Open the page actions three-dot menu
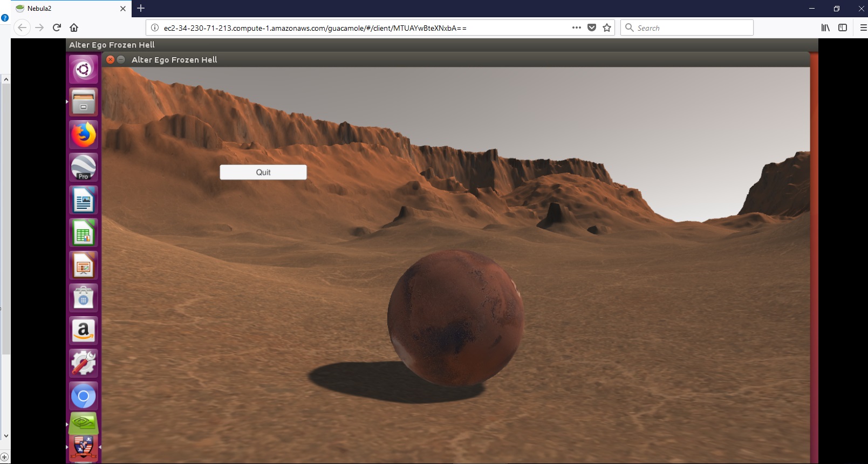This screenshot has height=464, width=868. (576, 28)
